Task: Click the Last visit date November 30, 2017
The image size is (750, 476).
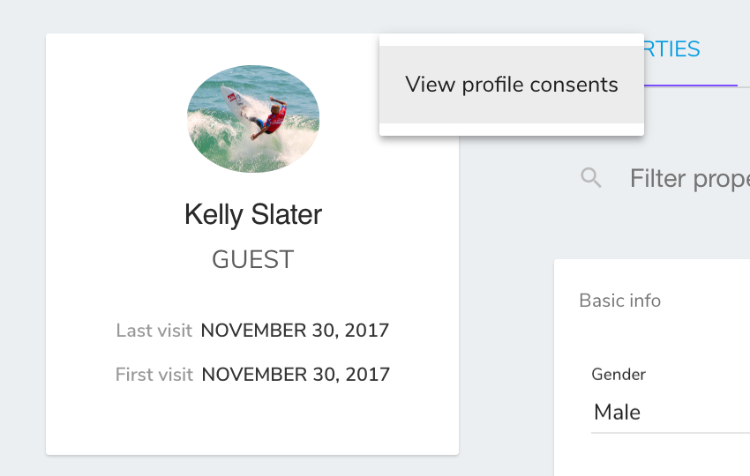Action: click(x=295, y=331)
